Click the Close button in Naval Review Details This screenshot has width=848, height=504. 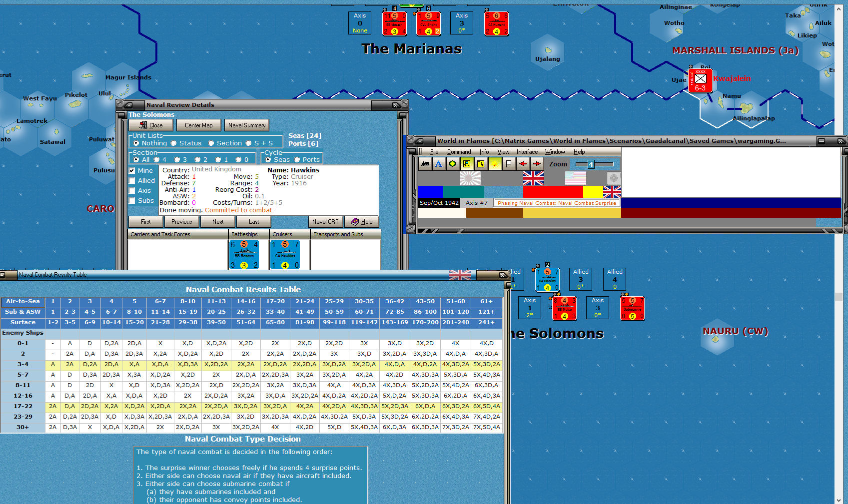click(x=151, y=125)
